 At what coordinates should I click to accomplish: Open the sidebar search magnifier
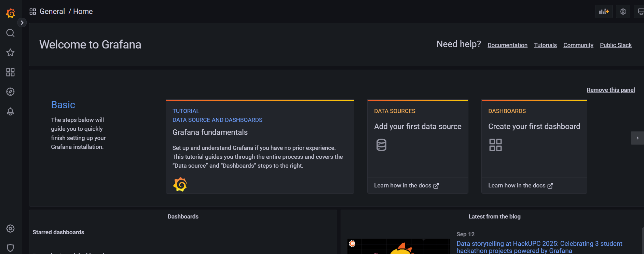click(x=11, y=33)
